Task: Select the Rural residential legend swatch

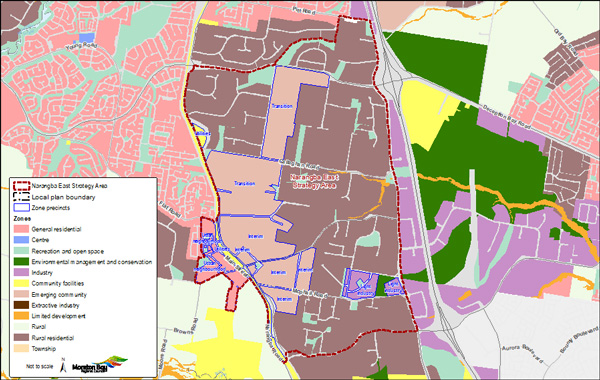Action: tap(21, 338)
